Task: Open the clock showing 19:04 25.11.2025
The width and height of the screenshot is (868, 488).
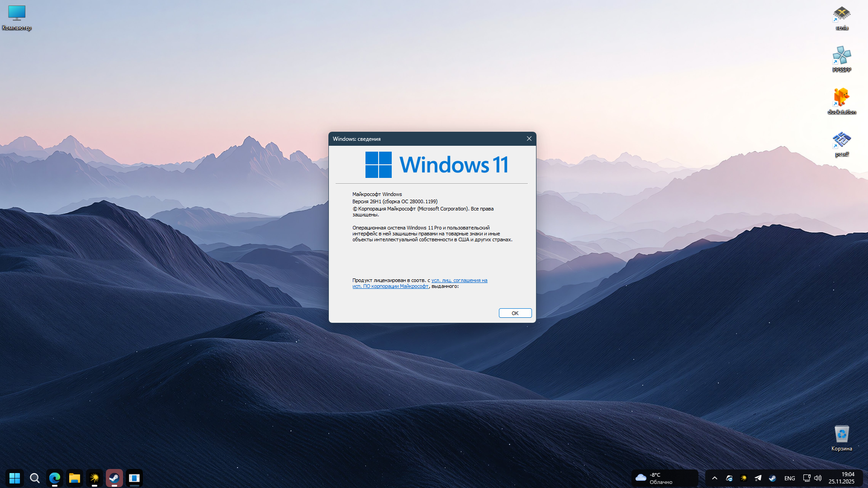Action: tap(841, 478)
